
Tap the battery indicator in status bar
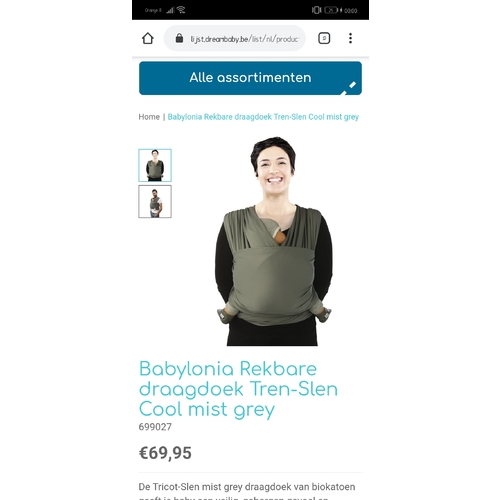[331, 10]
